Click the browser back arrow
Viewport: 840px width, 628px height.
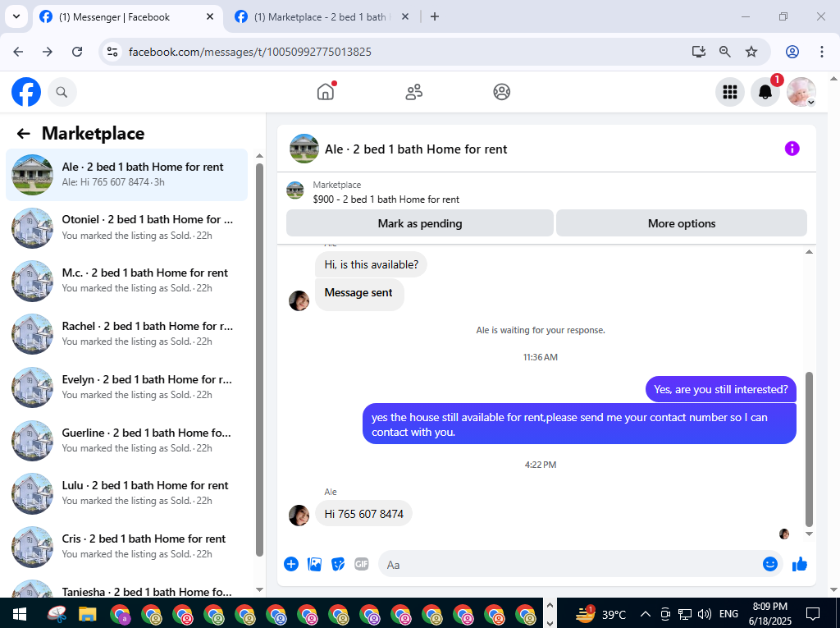(18, 52)
